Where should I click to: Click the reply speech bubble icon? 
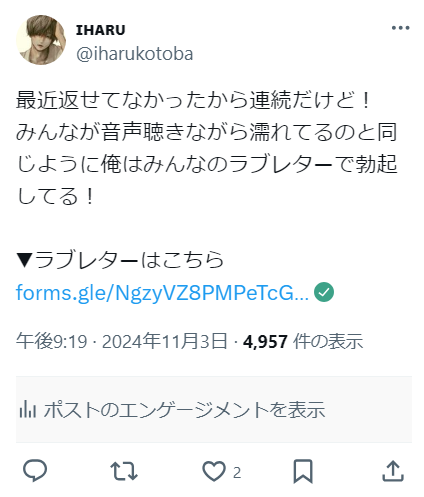coord(35,471)
